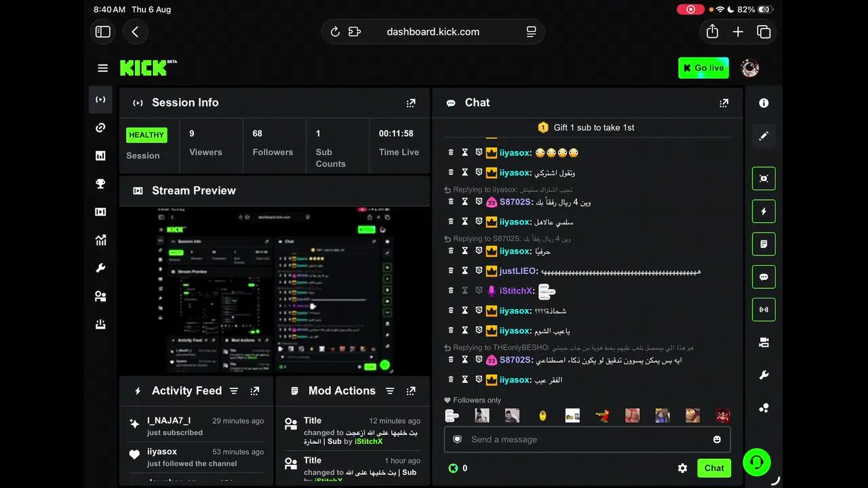Ban justLIEO using the shield icon

point(478,270)
